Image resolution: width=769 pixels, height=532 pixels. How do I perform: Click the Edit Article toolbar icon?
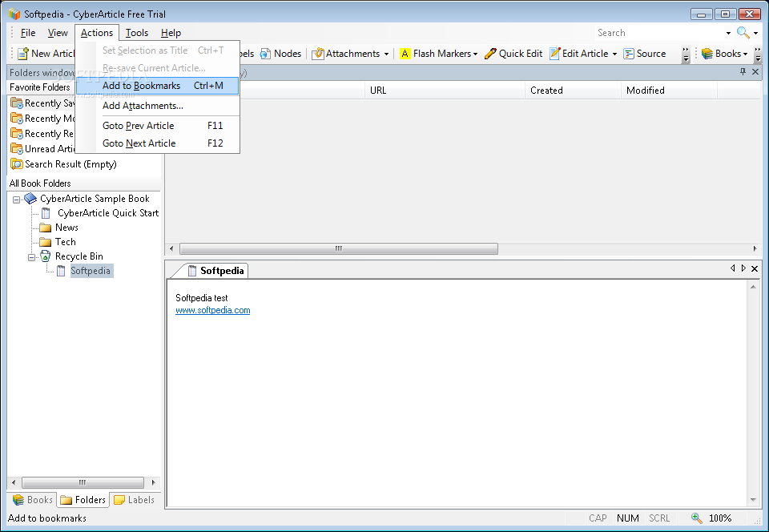pyautogui.click(x=554, y=54)
